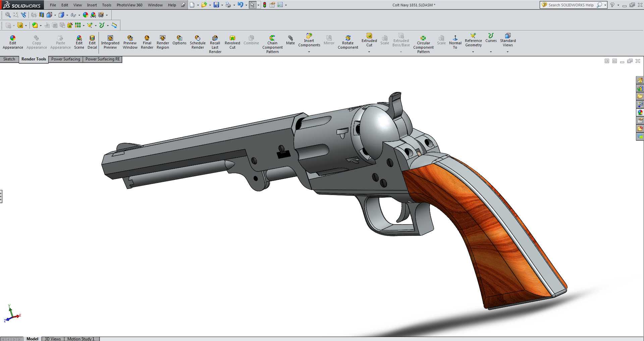Toggle Apply Scene sphere icon in view toolbar

93,15
